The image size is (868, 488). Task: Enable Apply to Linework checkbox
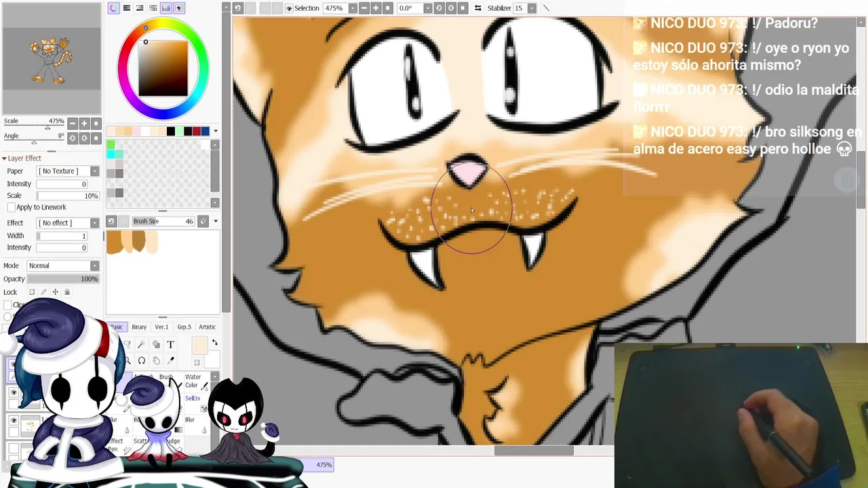[11, 207]
